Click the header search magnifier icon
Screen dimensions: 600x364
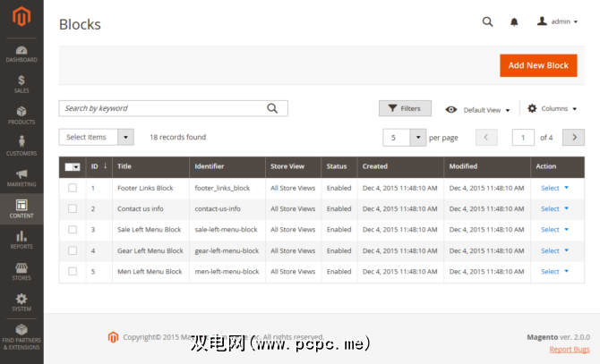click(x=487, y=21)
